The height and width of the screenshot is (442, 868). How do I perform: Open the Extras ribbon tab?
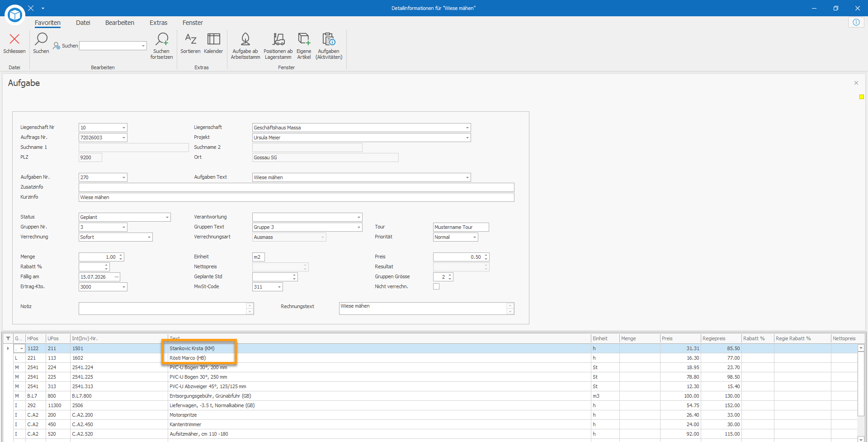click(x=159, y=23)
